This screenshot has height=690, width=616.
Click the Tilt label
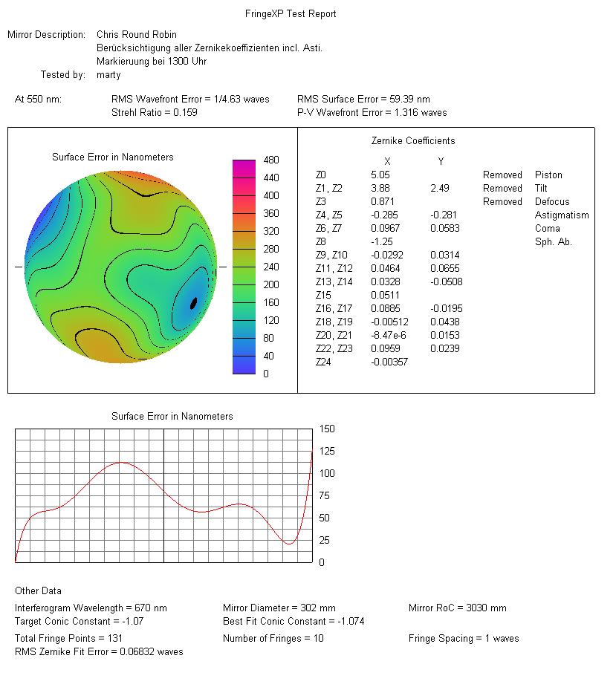point(541,189)
